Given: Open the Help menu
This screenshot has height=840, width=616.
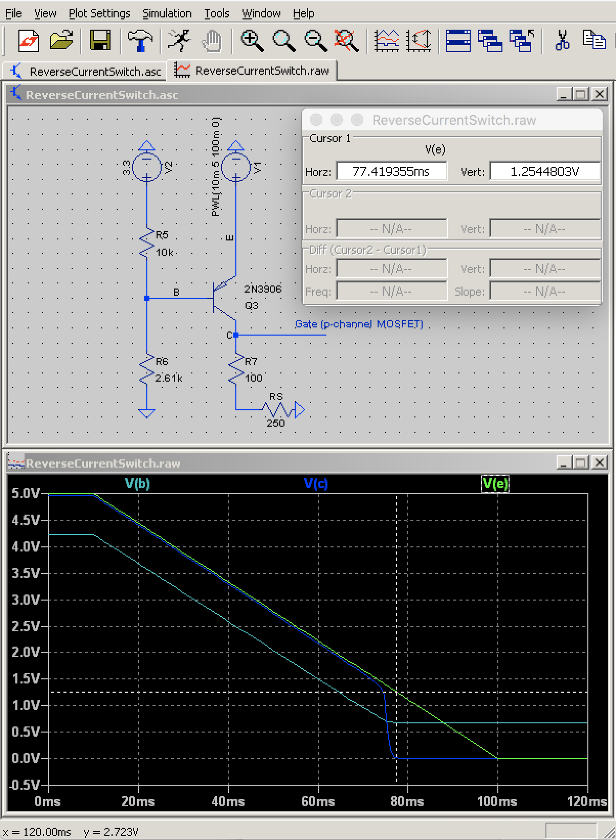Looking at the screenshot, I should (x=303, y=13).
